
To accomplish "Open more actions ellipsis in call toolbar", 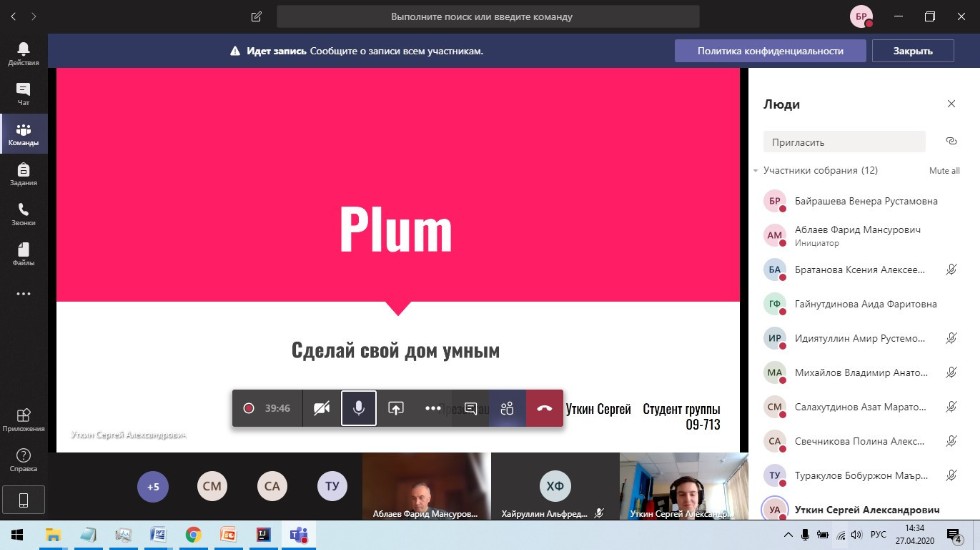I will click(433, 408).
